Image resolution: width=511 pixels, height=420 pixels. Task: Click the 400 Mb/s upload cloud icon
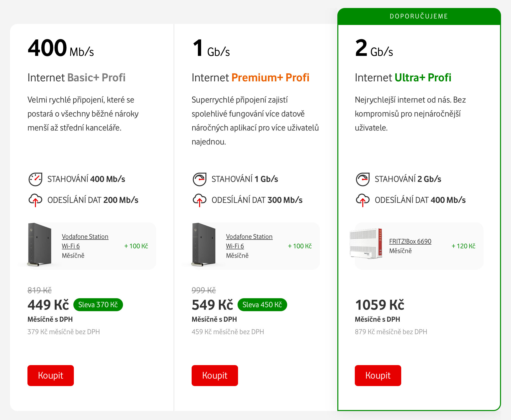(363, 200)
